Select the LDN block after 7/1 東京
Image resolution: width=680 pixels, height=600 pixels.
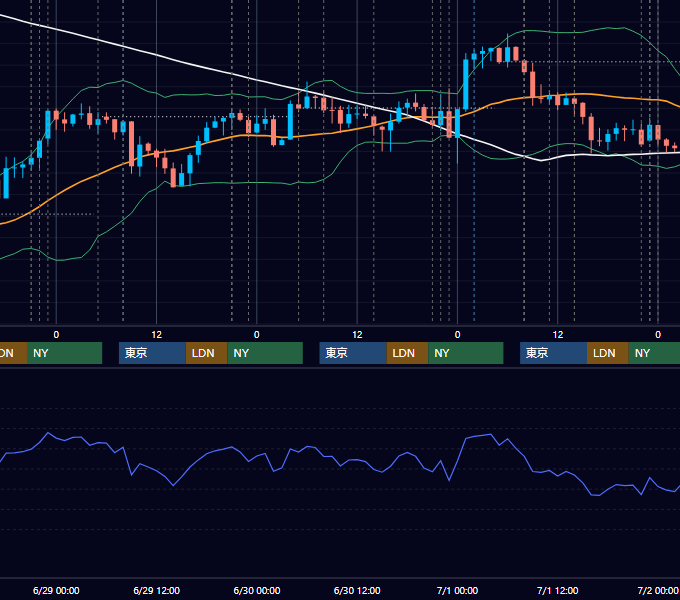click(608, 353)
